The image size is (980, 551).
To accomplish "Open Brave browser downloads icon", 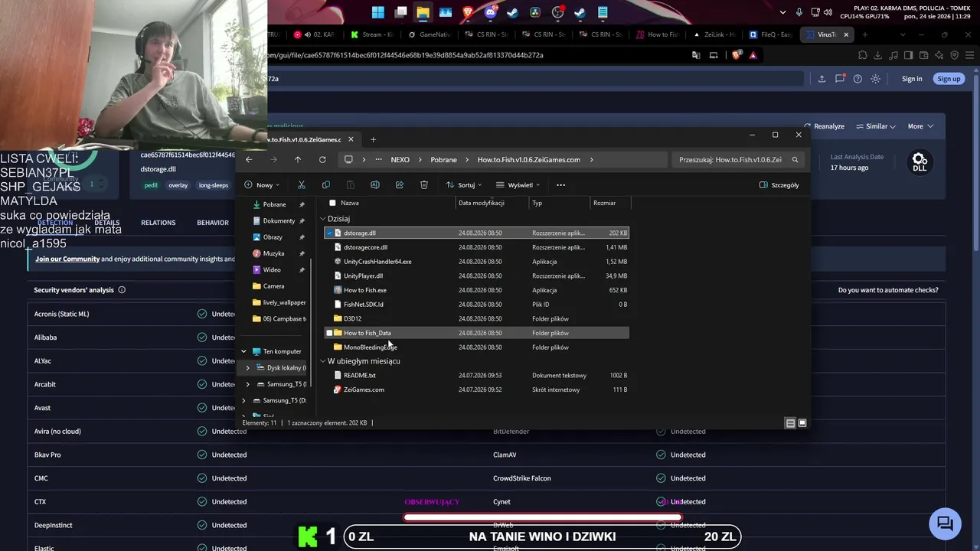I will pyautogui.click(x=878, y=55).
